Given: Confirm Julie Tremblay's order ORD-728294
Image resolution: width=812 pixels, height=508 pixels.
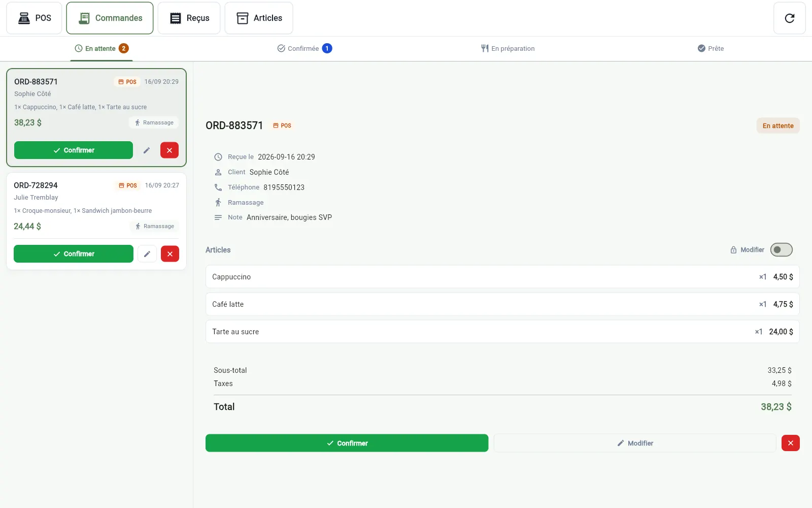Looking at the screenshot, I should (74, 254).
